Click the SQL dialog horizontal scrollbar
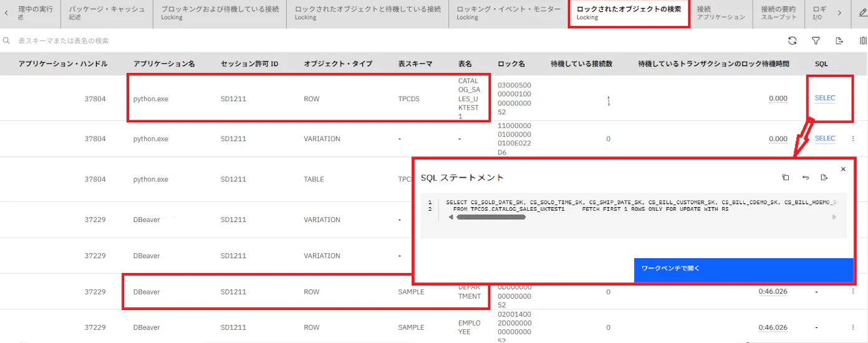This screenshot has height=343, width=868. click(x=490, y=217)
